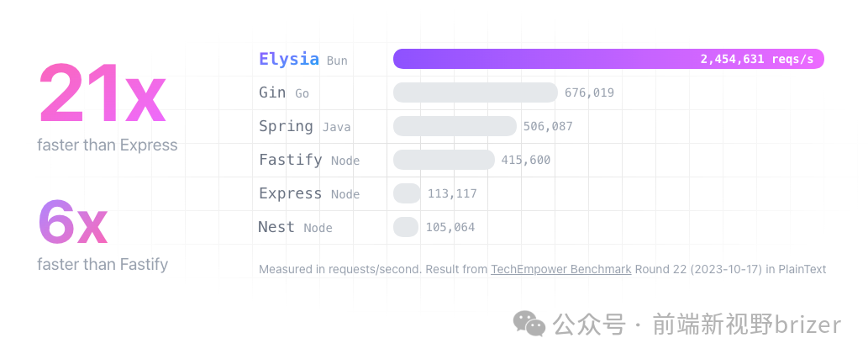868x359 pixels.
Task: Click the short Nest bar
Action: 406,227
